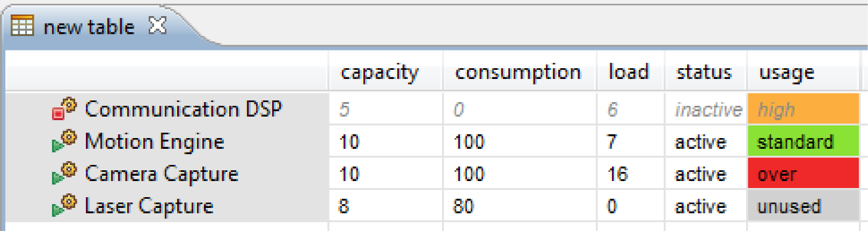Select the Communication DSP row label
The width and height of the screenshot is (868, 231).
pos(183,109)
